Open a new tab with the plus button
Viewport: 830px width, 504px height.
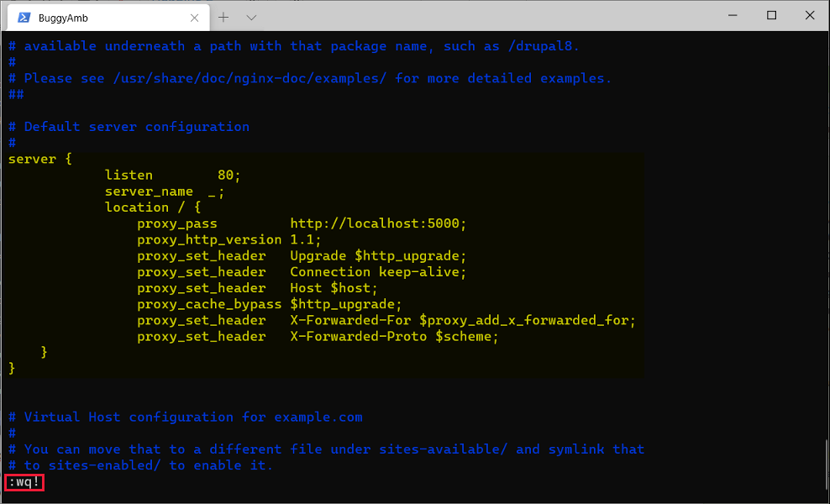point(223,17)
